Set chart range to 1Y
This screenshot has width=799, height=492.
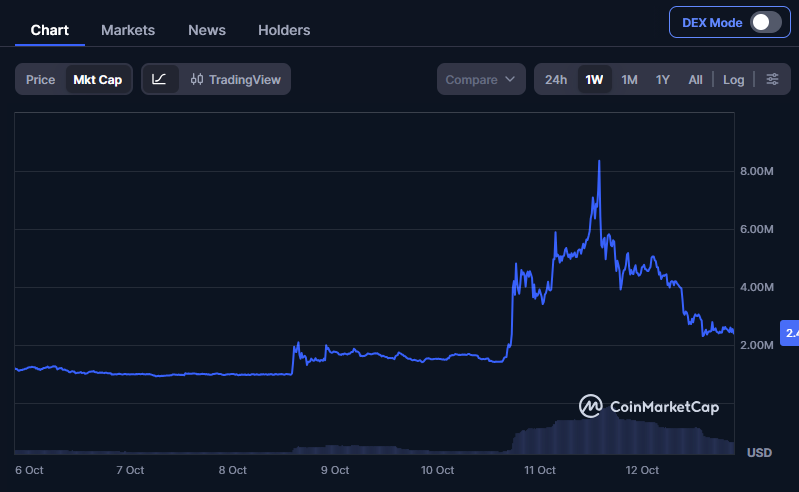tap(662, 79)
